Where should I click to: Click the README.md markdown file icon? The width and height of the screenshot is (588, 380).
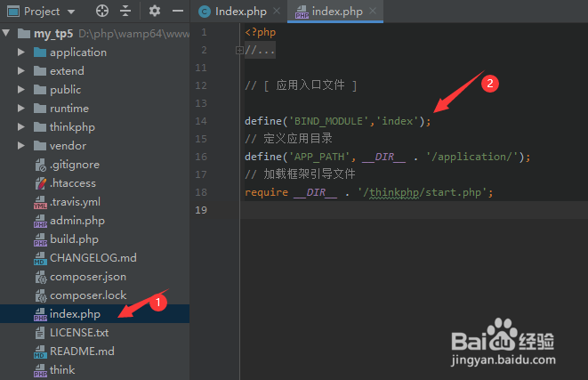[x=40, y=352]
